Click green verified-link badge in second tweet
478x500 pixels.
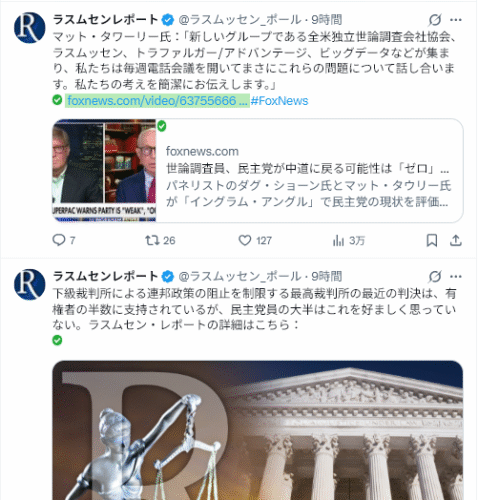pyautogui.click(x=57, y=340)
